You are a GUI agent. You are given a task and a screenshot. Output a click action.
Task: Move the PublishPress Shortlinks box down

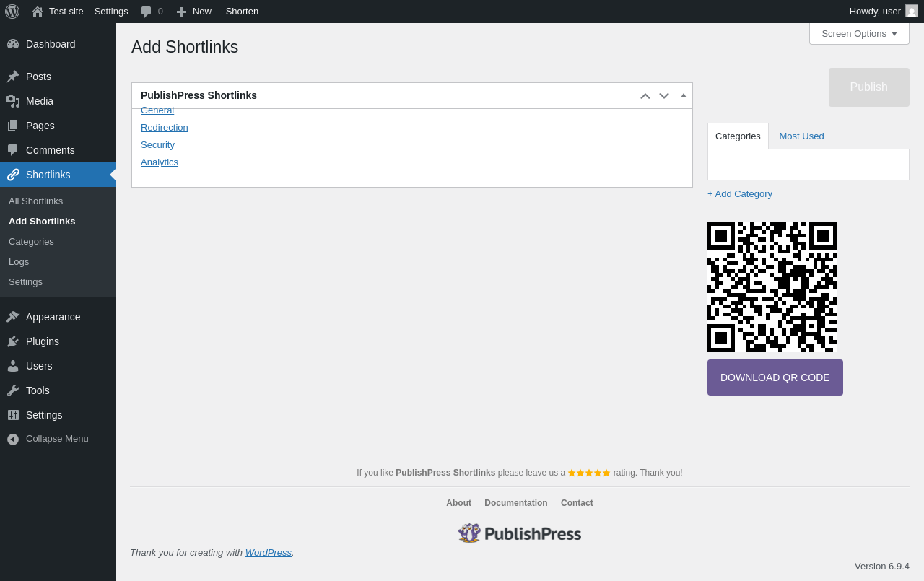664,95
